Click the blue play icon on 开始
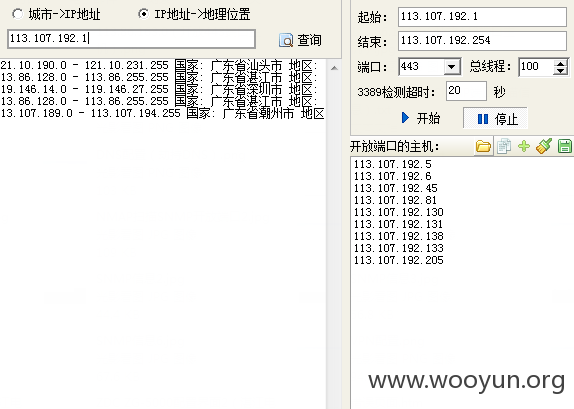Viewport: 574px width, 409px height. click(x=405, y=118)
